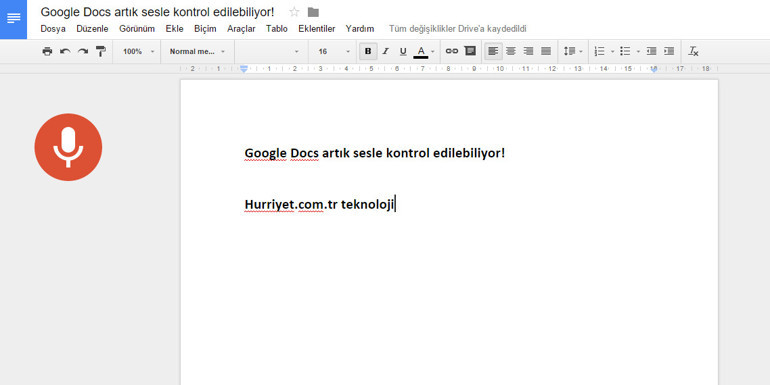Open the Araçlar menu

coord(241,29)
